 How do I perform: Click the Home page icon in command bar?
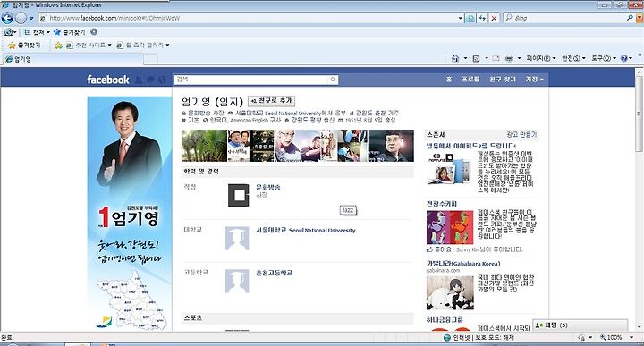point(455,58)
